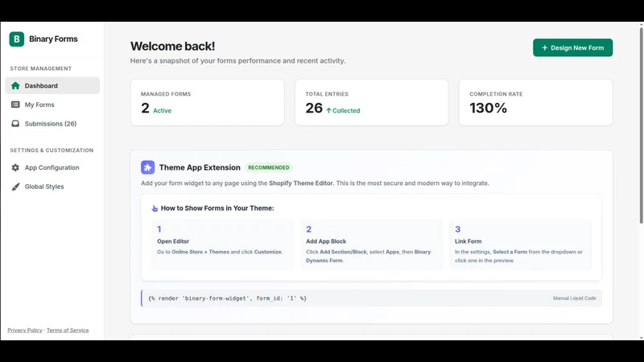Image resolution: width=644 pixels, height=362 pixels.
Task: Click the Dashboard home icon
Action: [x=15, y=86]
